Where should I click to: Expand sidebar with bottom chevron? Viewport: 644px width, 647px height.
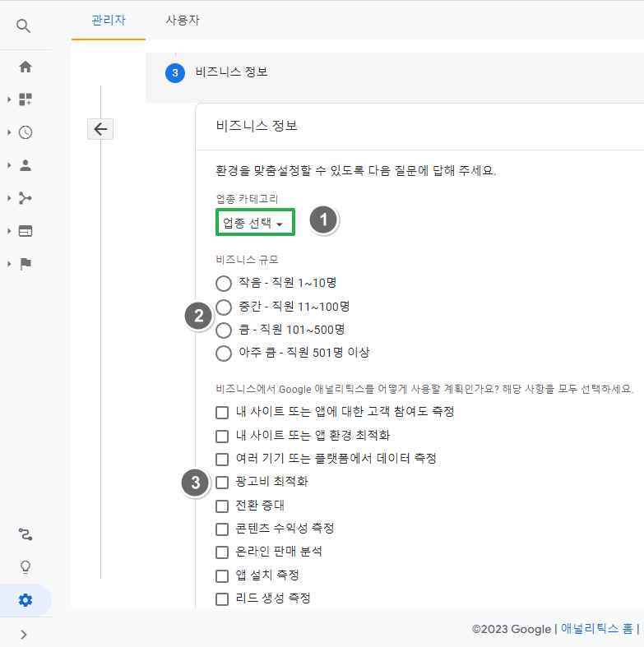click(x=24, y=634)
